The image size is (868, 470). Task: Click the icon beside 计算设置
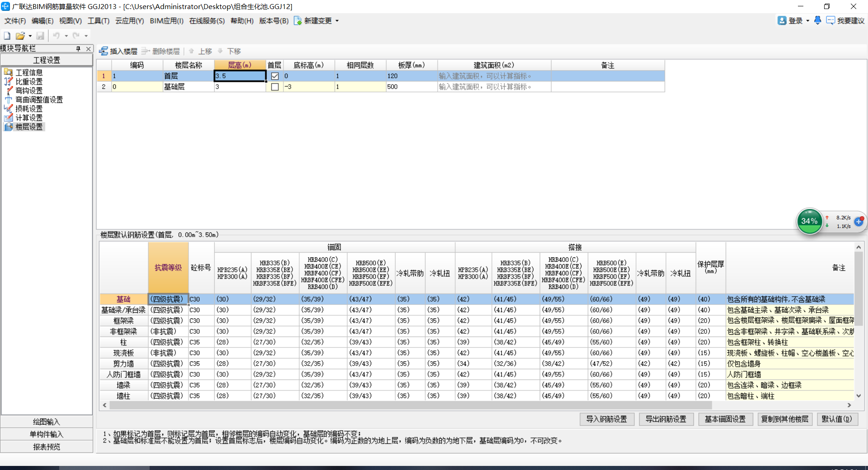pos(8,118)
